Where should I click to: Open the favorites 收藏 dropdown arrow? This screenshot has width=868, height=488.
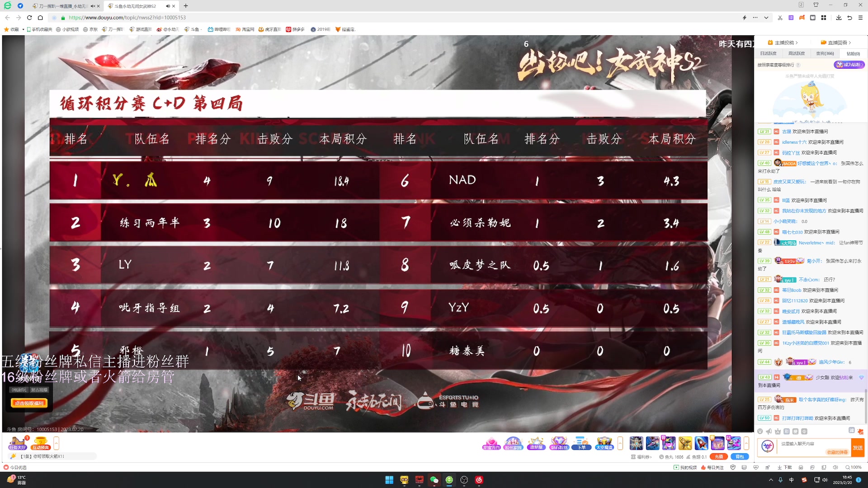pos(23,29)
